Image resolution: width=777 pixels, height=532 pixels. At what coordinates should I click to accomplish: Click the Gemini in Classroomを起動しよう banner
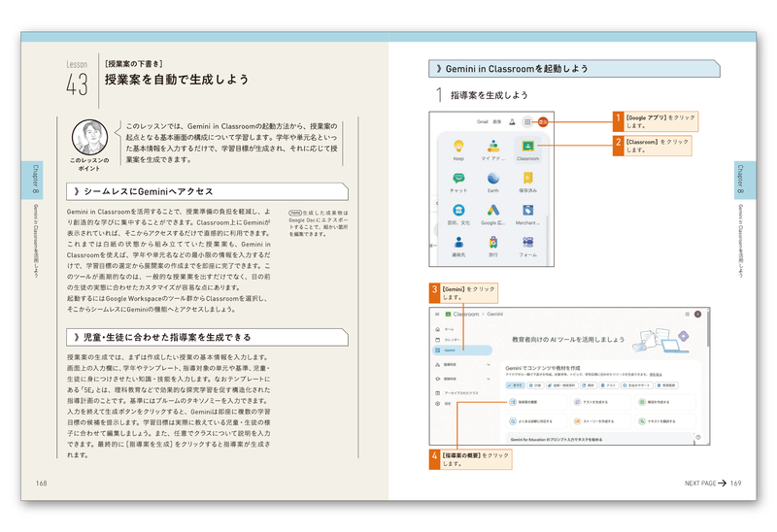[574, 68]
